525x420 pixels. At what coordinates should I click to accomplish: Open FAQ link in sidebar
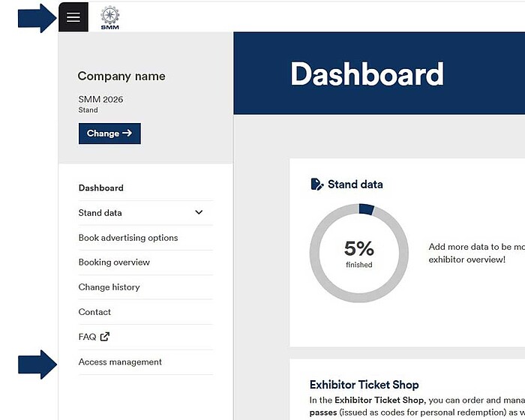pos(88,337)
